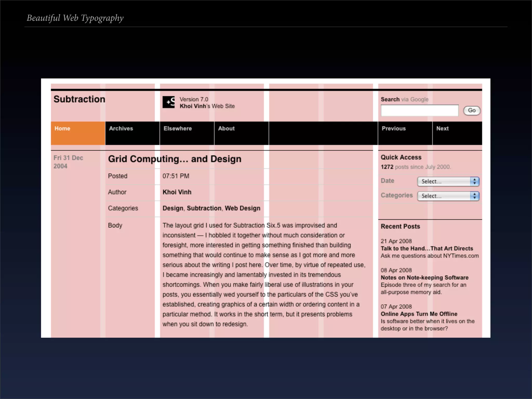
Task: Open the Subtraction category link
Action: pyautogui.click(x=204, y=208)
